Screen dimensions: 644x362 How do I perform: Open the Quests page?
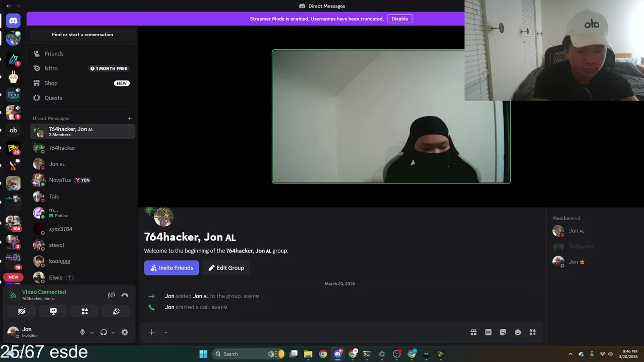[83, 98]
